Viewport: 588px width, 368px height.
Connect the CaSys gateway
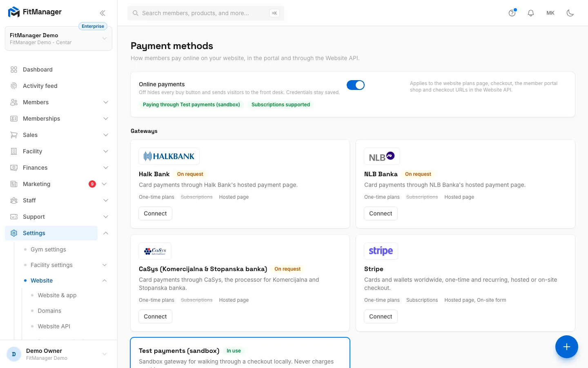pyautogui.click(x=155, y=316)
